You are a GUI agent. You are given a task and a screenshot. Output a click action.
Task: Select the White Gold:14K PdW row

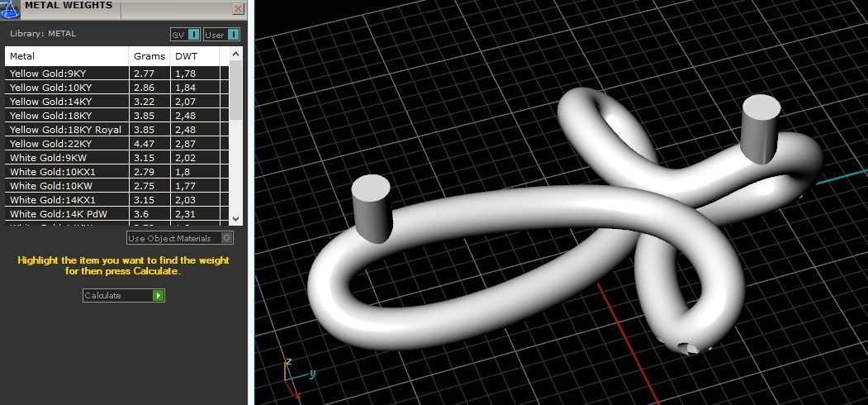116,214
